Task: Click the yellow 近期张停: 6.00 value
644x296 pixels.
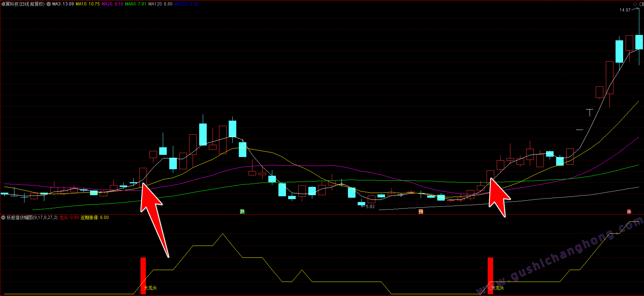Action: point(94,217)
